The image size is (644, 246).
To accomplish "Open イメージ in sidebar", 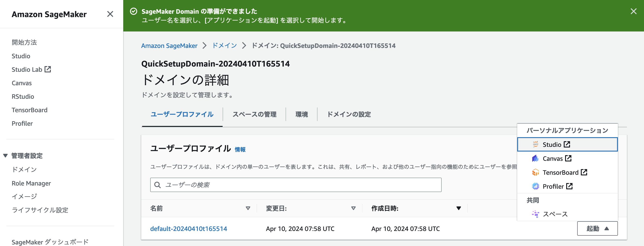I will [24, 197].
